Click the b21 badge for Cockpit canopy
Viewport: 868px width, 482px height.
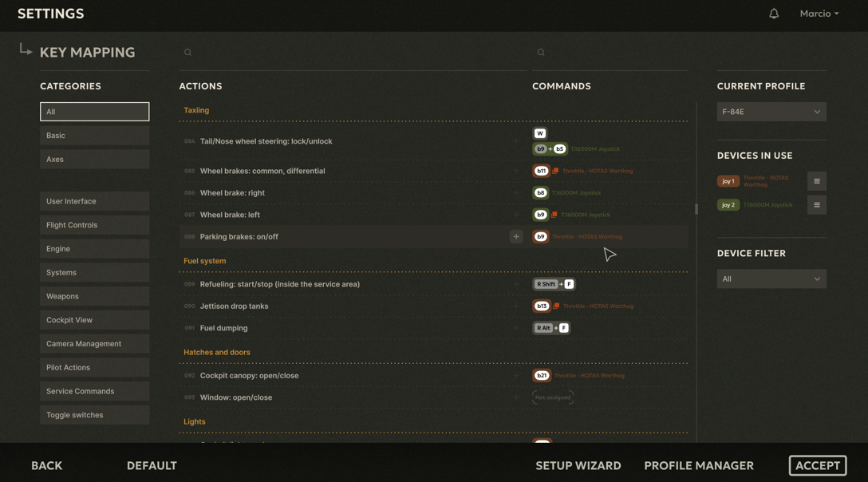tap(542, 375)
